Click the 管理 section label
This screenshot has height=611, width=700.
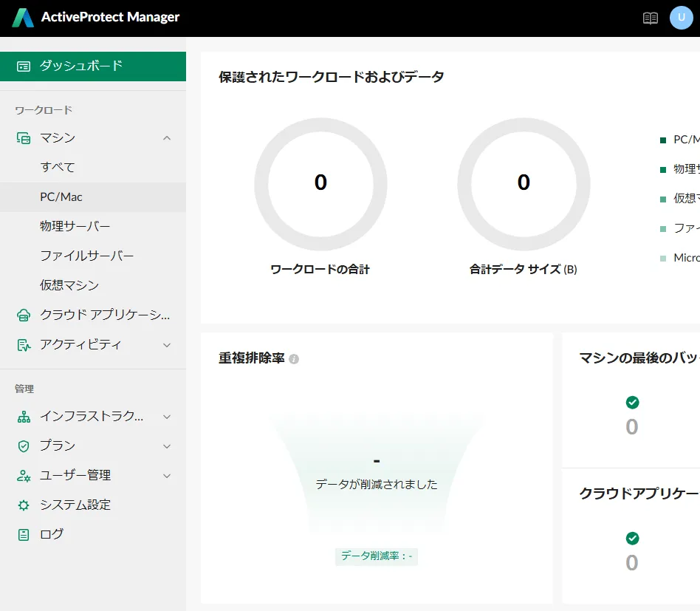point(24,389)
